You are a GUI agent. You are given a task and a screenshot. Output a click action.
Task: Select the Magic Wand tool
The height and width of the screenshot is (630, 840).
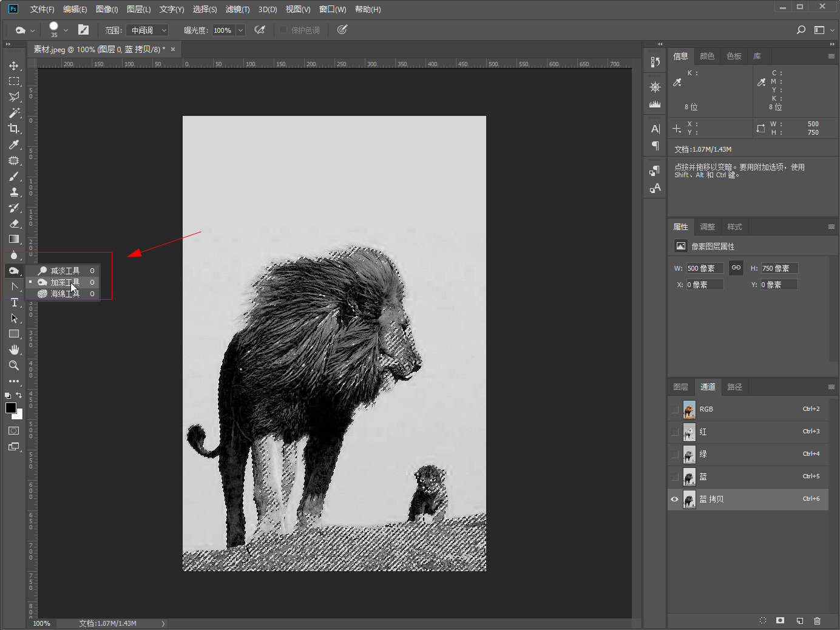[14, 113]
